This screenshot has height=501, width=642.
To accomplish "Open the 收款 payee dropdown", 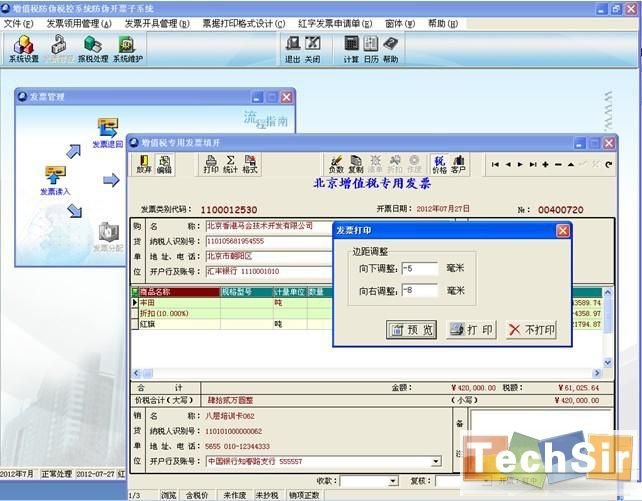I will tap(393, 481).
